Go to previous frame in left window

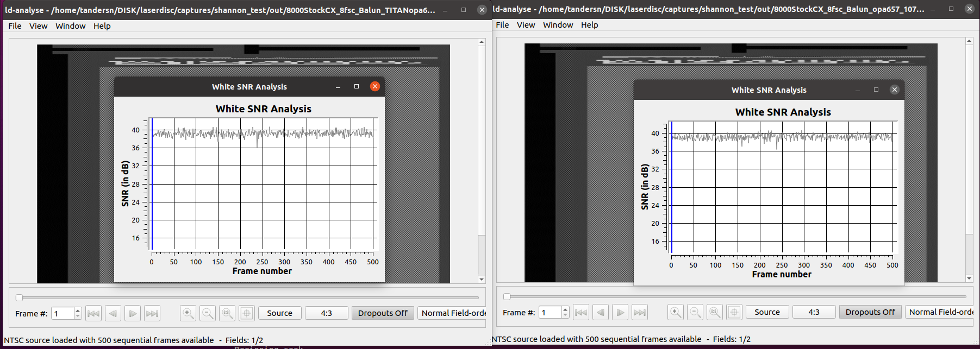coord(113,313)
